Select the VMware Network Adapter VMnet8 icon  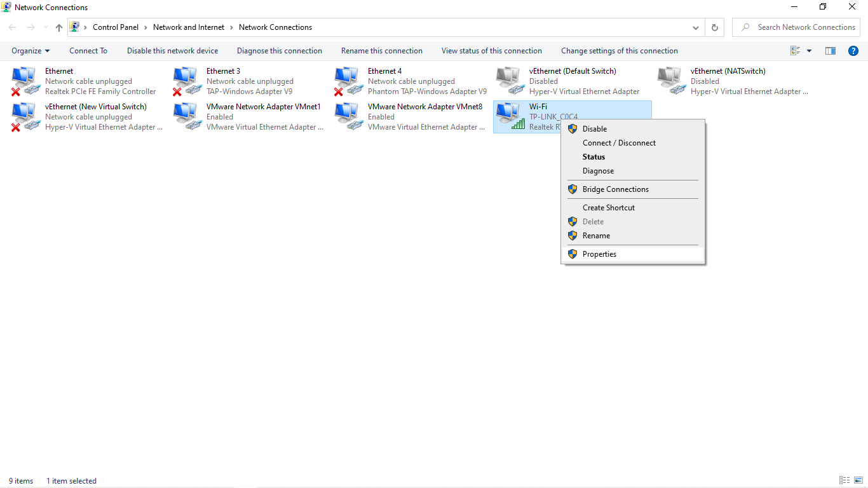[349, 117]
